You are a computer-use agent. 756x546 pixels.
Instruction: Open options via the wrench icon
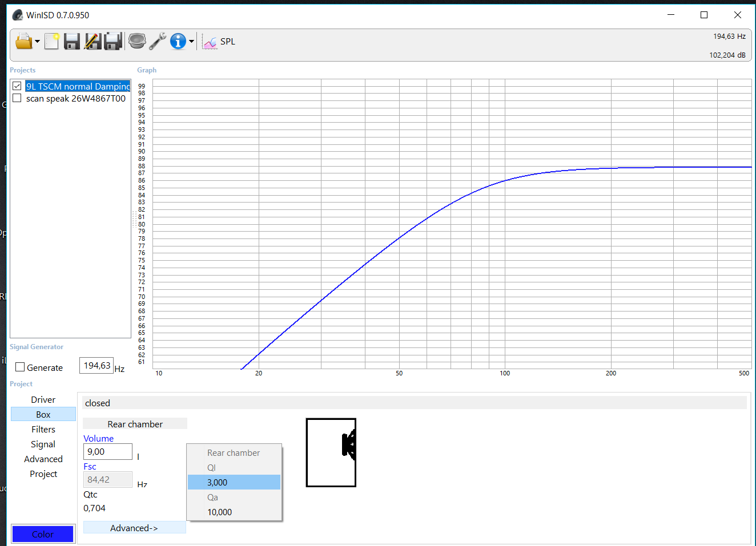(x=158, y=41)
